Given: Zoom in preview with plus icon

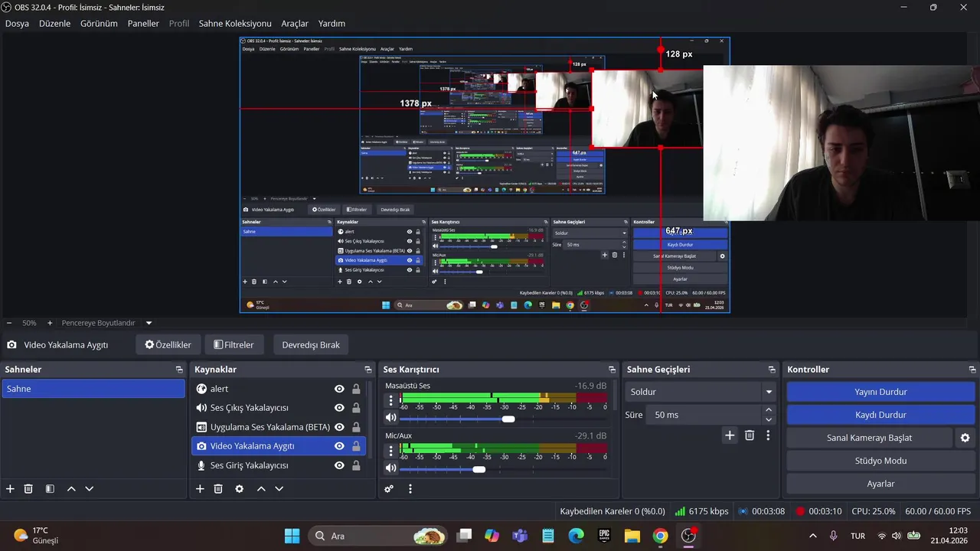Looking at the screenshot, I should click(50, 323).
